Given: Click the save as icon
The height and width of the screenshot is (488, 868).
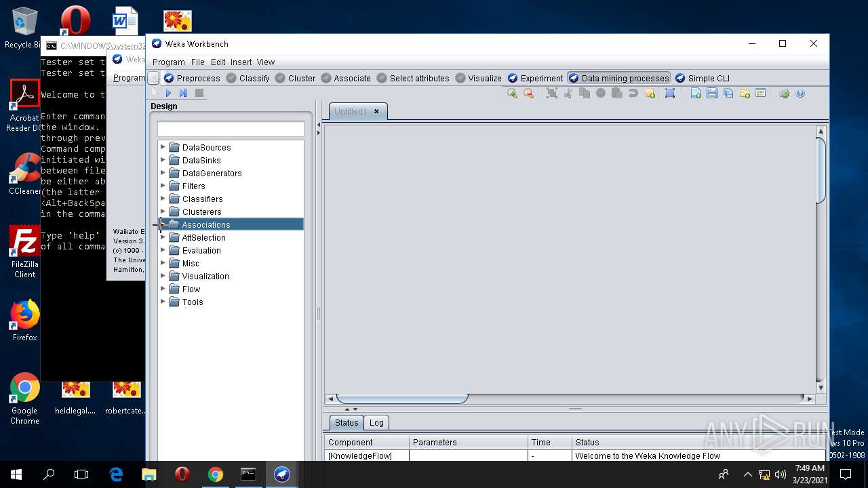Looking at the screenshot, I should [x=728, y=94].
